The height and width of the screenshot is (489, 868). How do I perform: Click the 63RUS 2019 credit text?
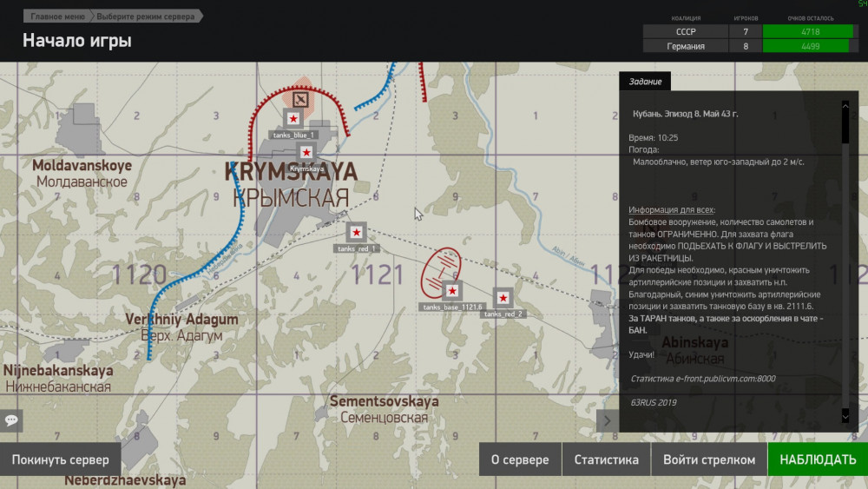pos(654,403)
